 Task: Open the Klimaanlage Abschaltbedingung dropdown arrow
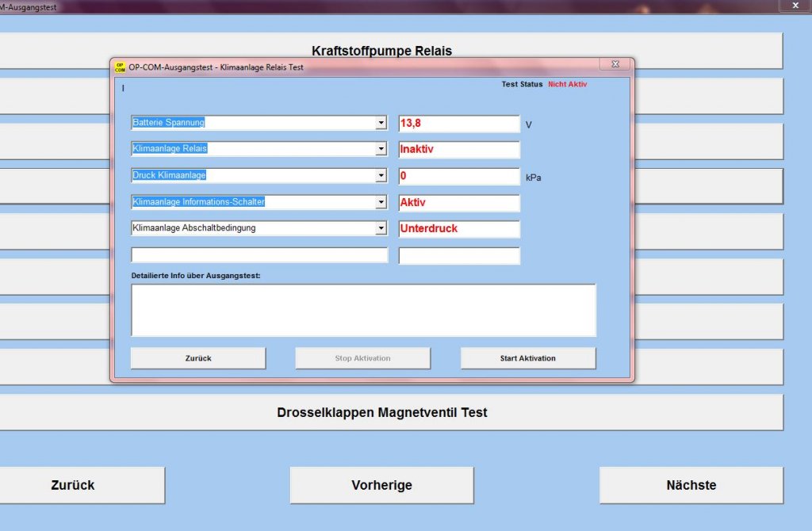(381, 227)
